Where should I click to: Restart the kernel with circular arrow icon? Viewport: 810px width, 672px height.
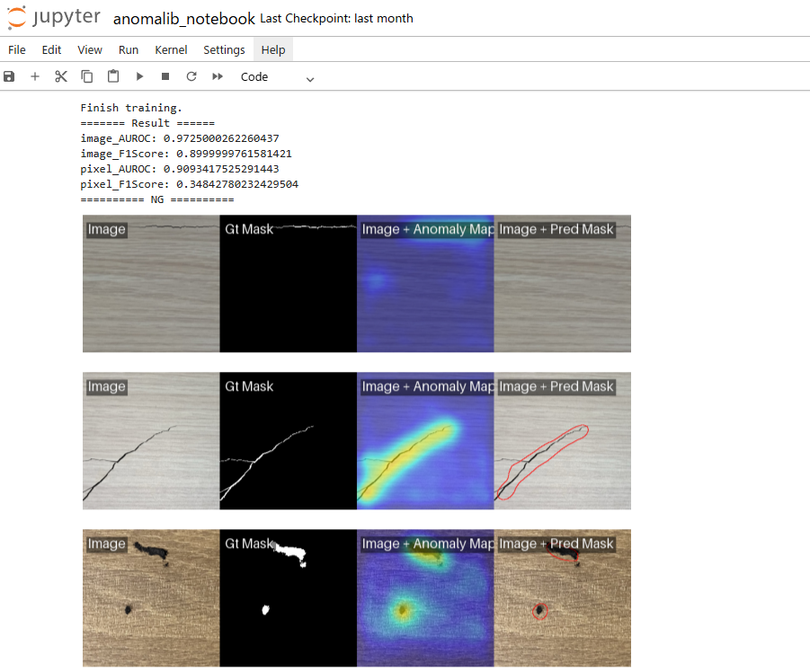click(191, 77)
